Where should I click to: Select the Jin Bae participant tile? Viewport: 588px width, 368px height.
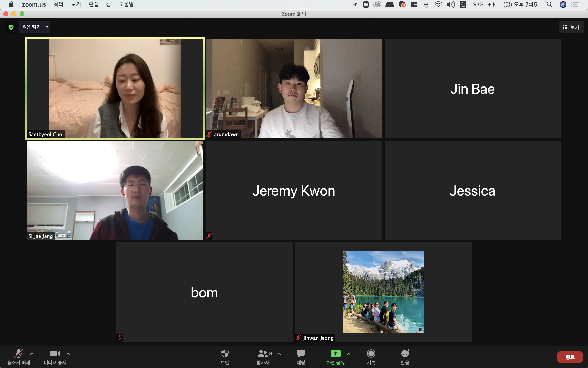click(473, 88)
